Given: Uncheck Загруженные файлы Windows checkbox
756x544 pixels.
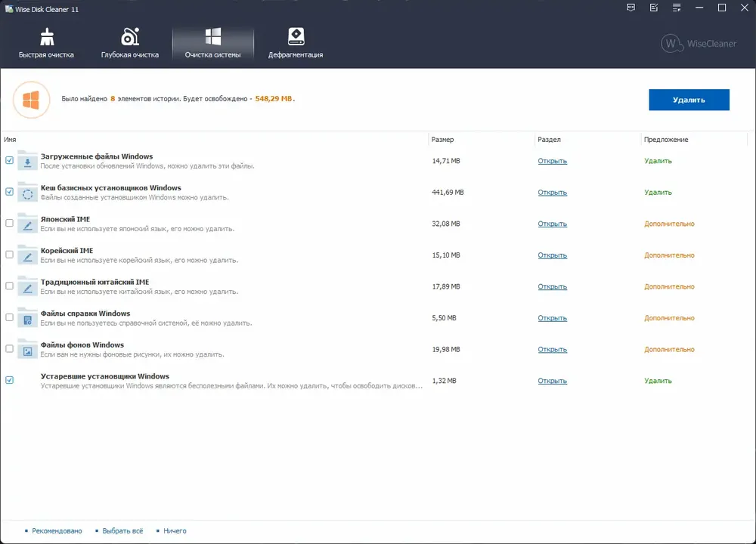Looking at the screenshot, I should pos(9,160).
